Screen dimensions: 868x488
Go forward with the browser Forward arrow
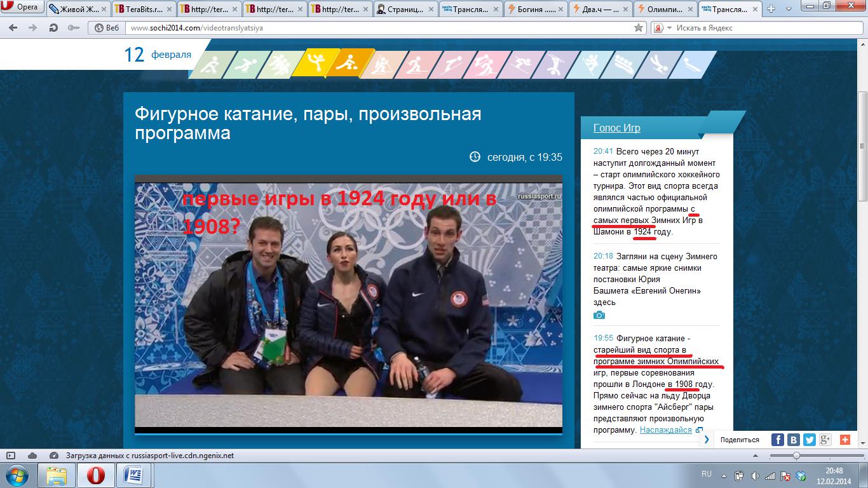point(32,28)
